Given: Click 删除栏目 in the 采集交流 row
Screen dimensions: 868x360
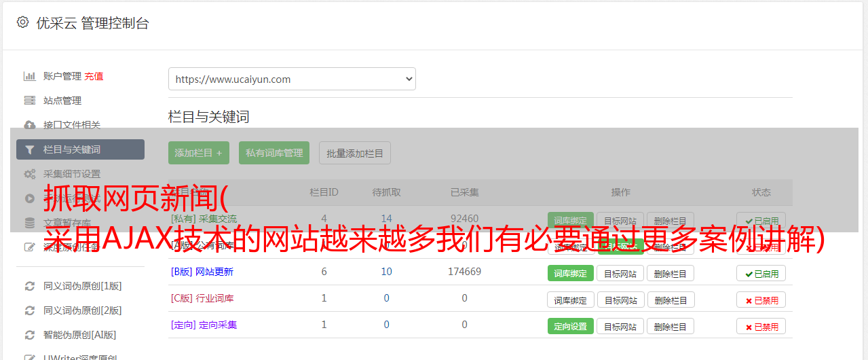Looking at the screenshot, I should coord(671,221).
